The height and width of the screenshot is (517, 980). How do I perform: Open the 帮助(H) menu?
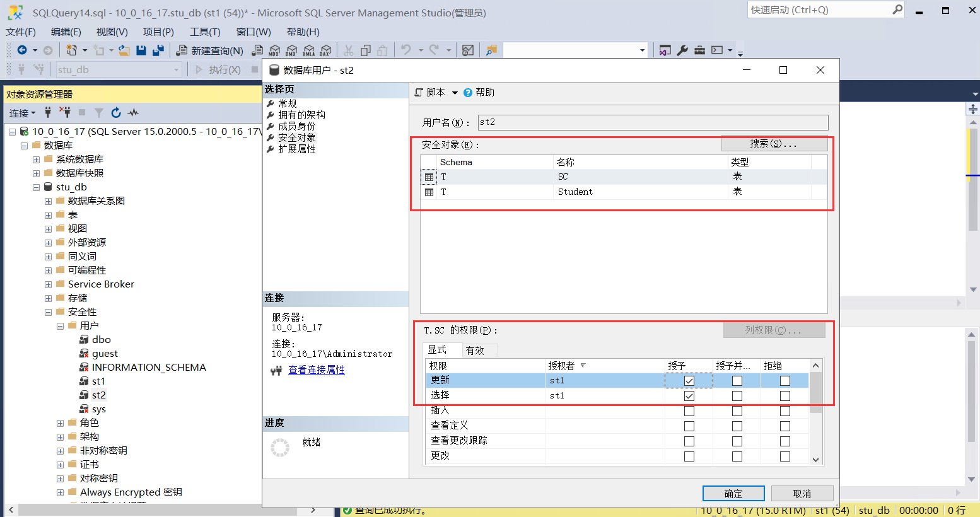(303, 32)
